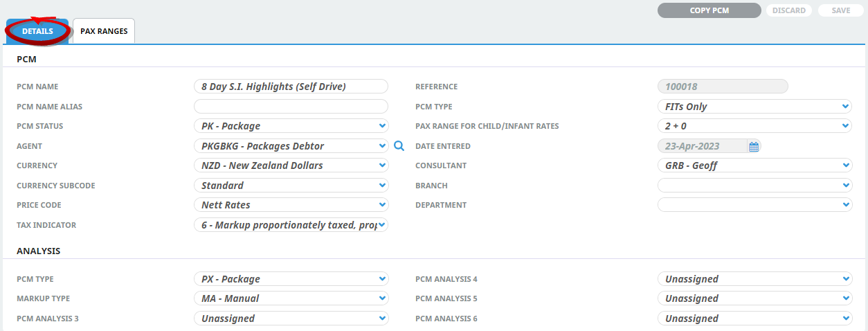
Task: Select the Details tab
Action: pos(37,31)
